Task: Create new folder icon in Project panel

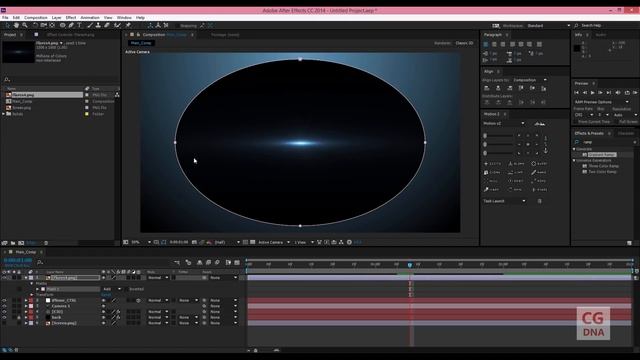Action: point(13,243)
